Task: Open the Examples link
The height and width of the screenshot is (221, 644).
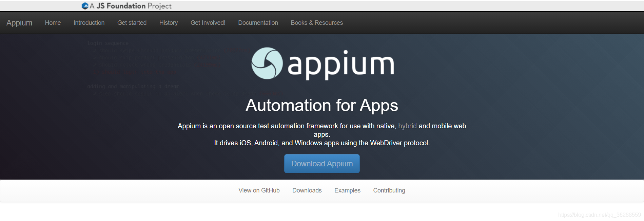Action: point(347,190)
